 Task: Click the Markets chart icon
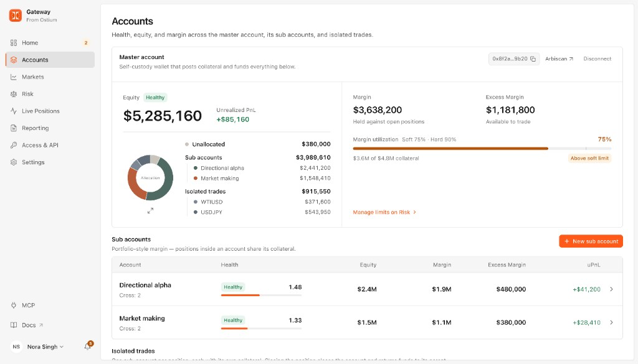pyautogui.click(x=14, y=77)
